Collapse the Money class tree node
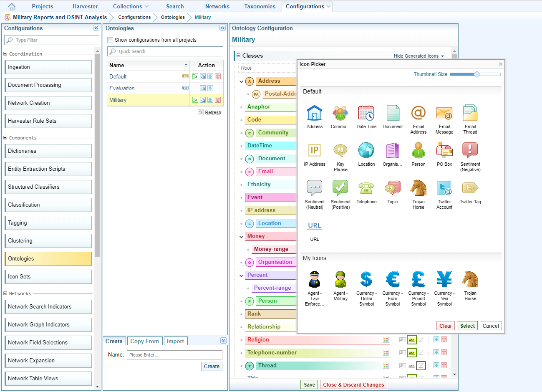The height and width of the screenshot is (392, 542). pyautogui.click(x=241, y=237)
